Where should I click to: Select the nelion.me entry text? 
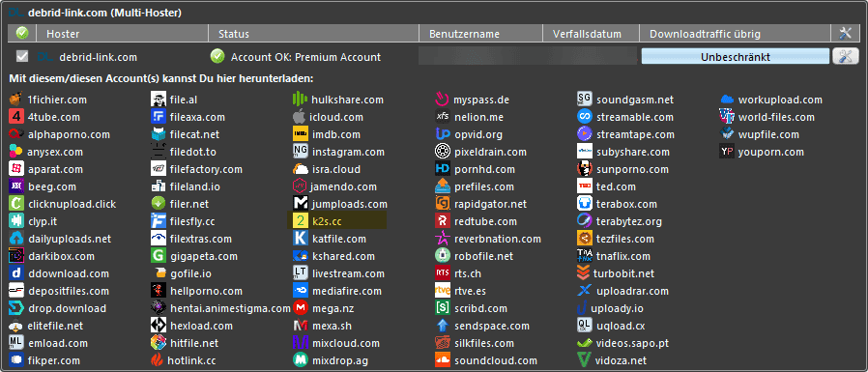pos(477,117)
